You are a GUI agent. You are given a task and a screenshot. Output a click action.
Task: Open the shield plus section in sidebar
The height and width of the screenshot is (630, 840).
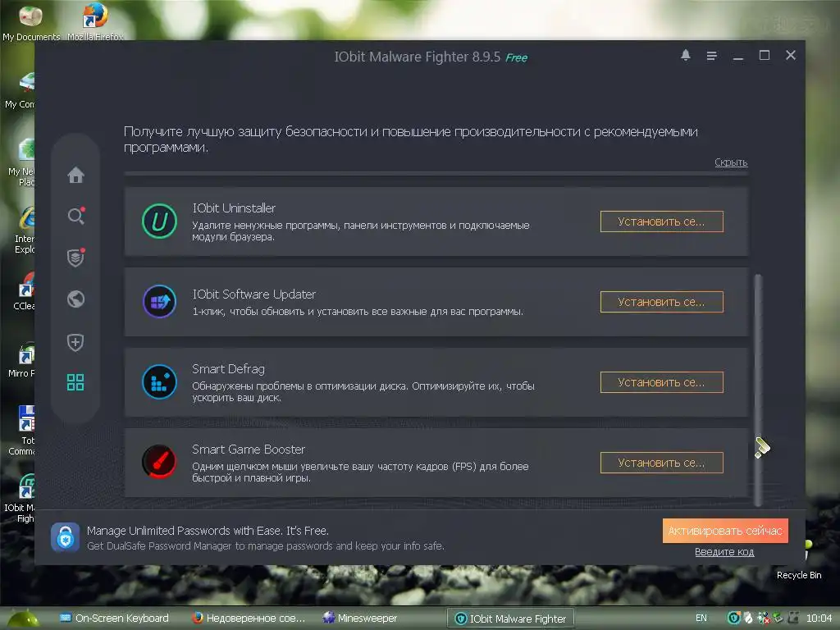point(75,342)
